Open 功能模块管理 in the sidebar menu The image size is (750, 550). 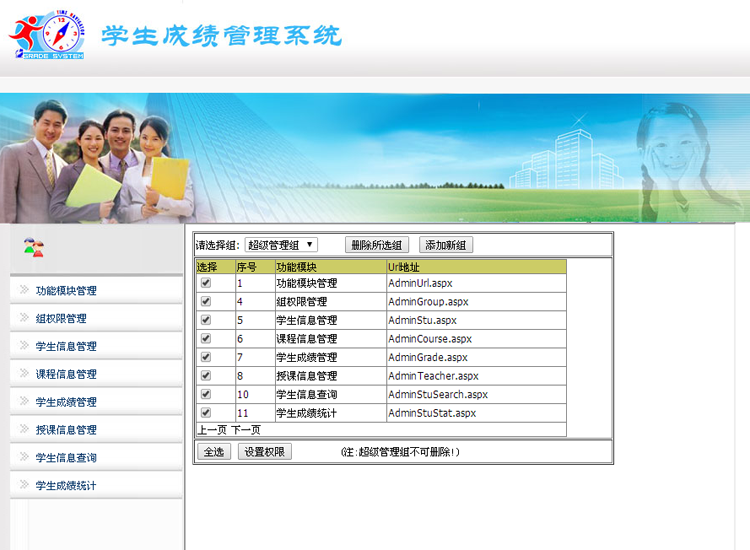pyautogui.click(x=66, y=290)
